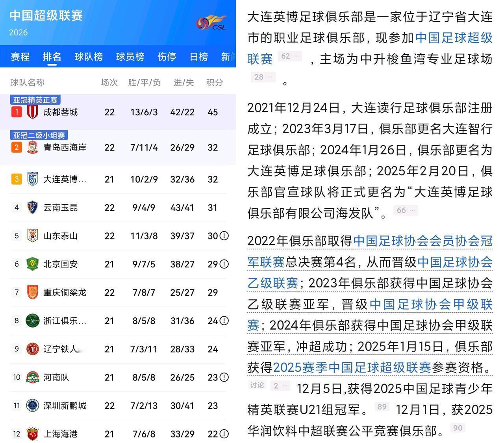The width and height of the screenshot is (504, 443).
Task: Click info icon beside Shandong Taishan points
Action: [224, 236]
